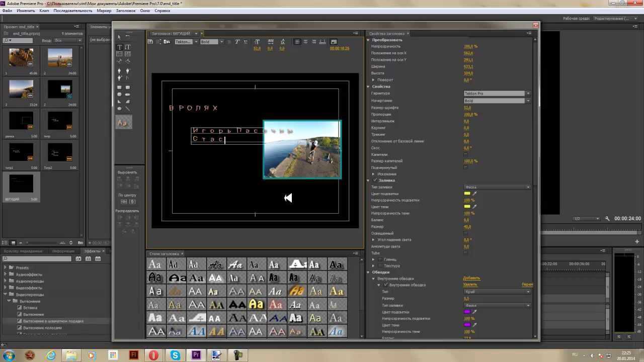Open Гарнитура font family dropdown
The image size is (644, 362).
pyautogui.click(x=497, y=93)
